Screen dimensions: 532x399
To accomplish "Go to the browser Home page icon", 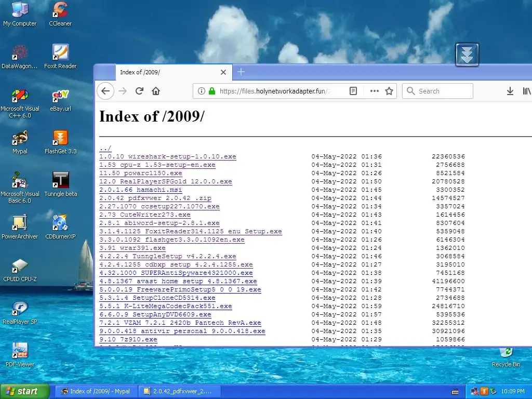I will click(156, 91).
